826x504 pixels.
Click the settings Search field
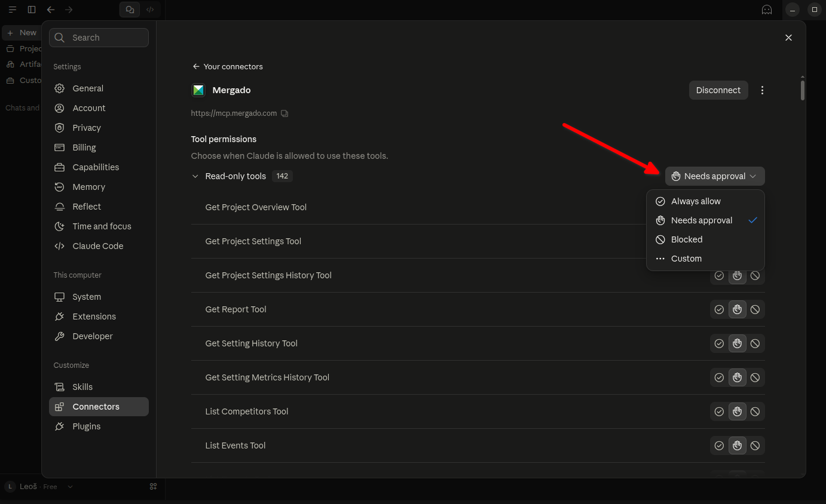99,38
